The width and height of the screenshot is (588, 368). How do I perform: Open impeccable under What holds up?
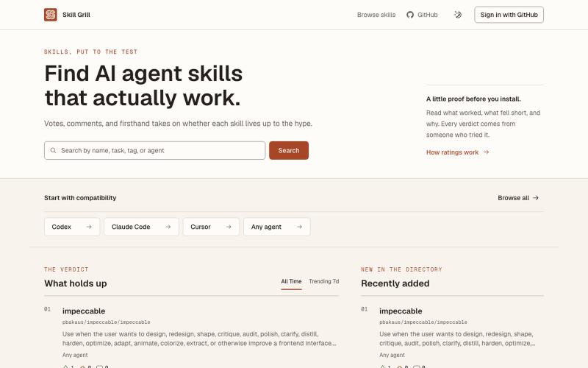coord(84,311)
